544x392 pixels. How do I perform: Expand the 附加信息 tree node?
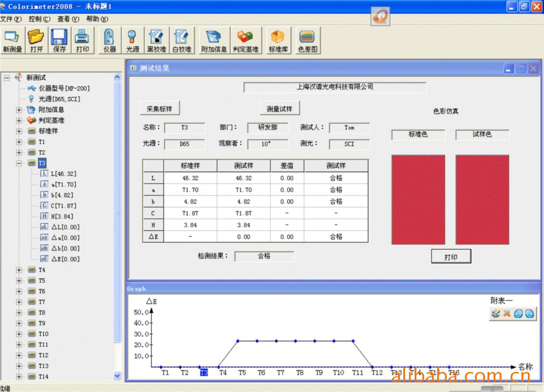tap(19, 110)
